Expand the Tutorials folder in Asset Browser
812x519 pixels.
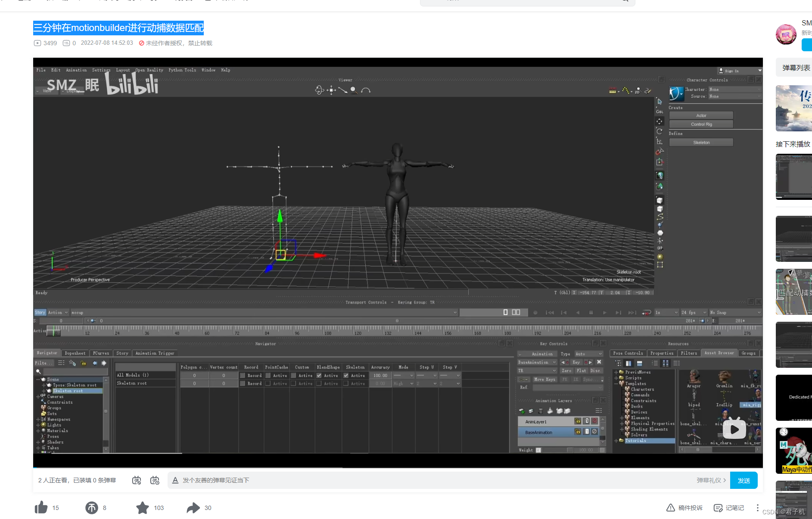[x=616, y=441]
